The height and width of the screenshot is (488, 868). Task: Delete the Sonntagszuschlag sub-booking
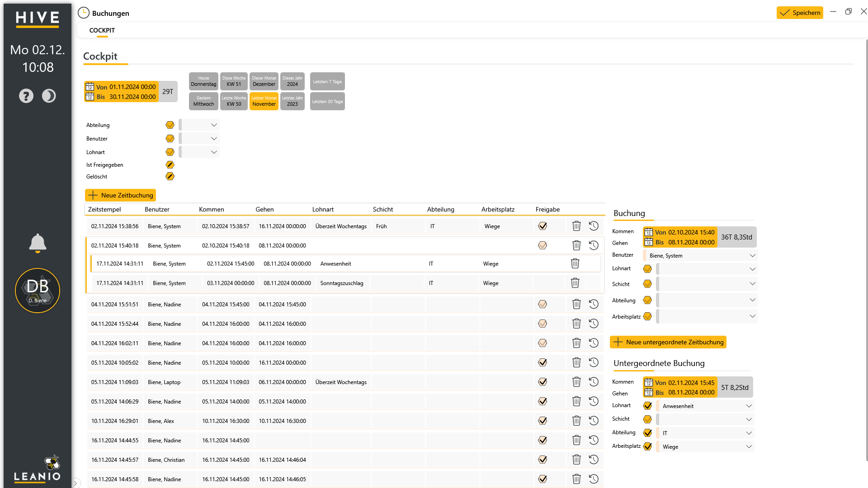[x=575, y=283]
